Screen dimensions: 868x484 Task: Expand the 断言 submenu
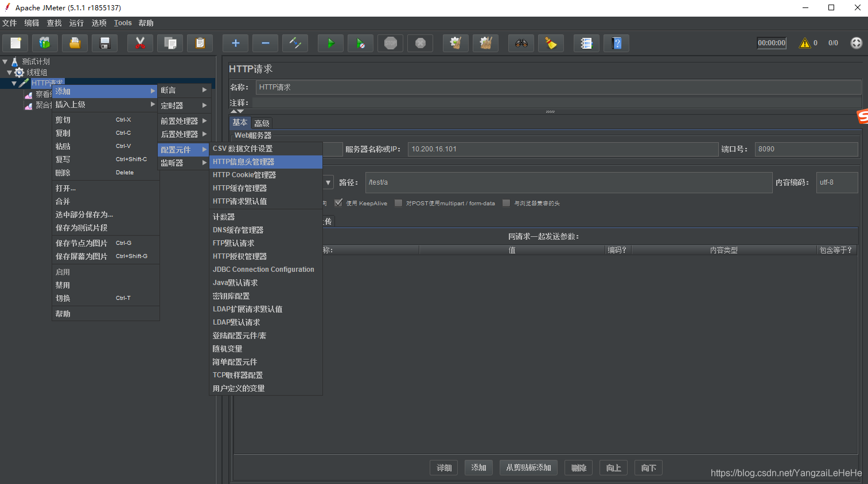pos(184,90)
